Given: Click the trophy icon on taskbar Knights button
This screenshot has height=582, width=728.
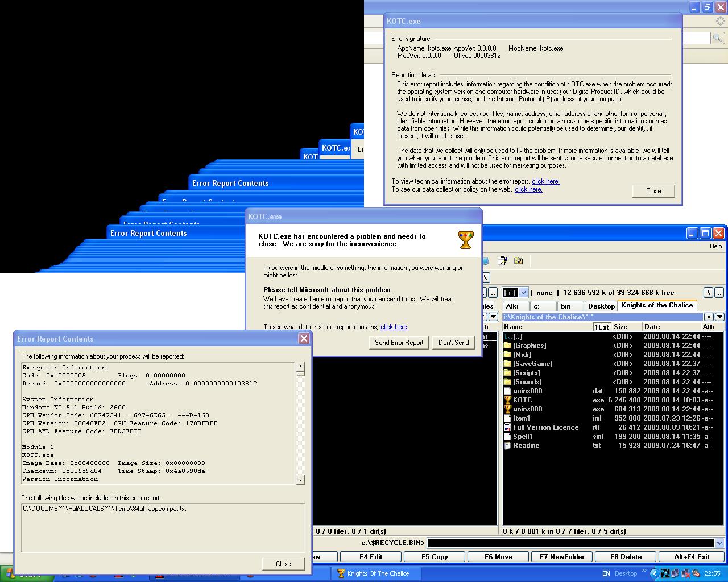Looking at the screenshot, I should [x=341, y=573].
